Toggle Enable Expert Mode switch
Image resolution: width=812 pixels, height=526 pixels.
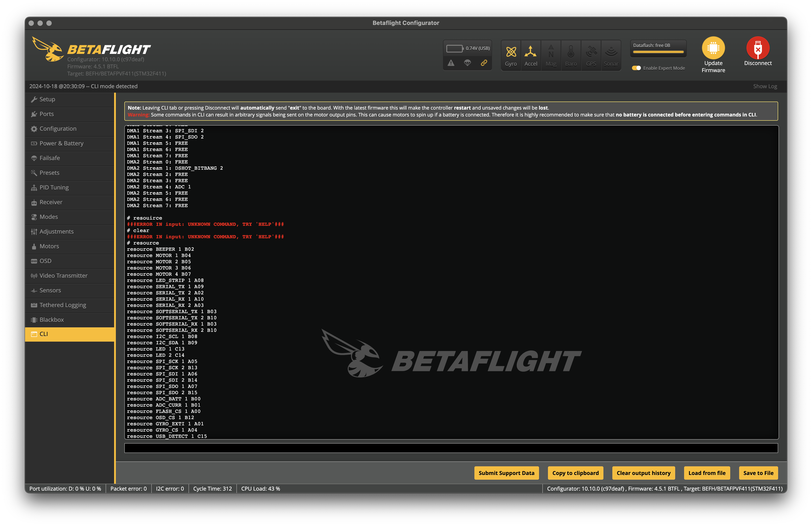pyautogui.click(x=636, y=68)
